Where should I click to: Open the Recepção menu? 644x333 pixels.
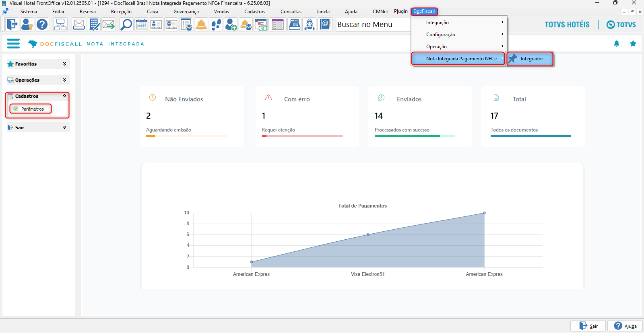click(x=121, y=12)
